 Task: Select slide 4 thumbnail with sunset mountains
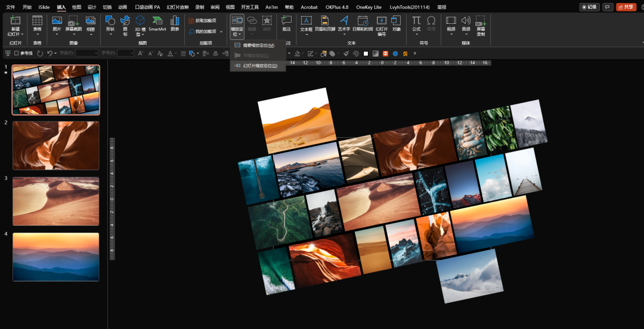tap(56, 257)
